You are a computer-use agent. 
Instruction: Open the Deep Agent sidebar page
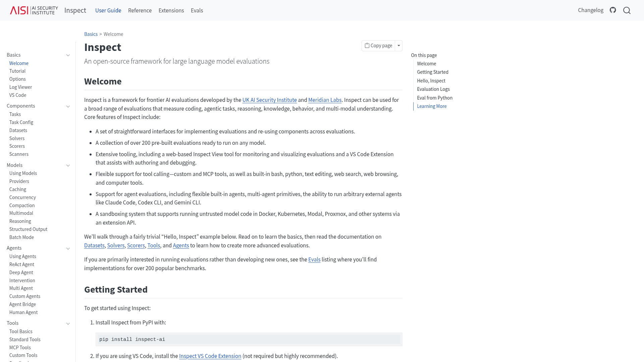coord(21,273)
